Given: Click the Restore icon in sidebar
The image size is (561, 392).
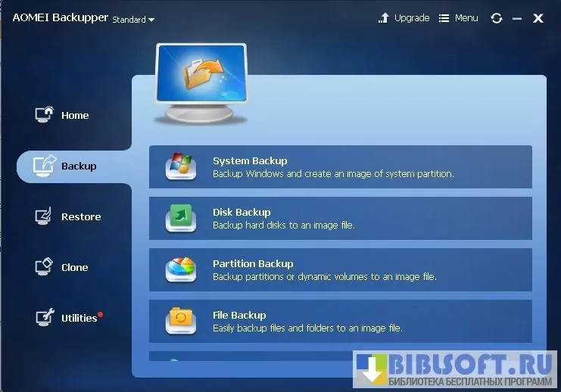Looking at the screenshot, I should tap(45, 216).
